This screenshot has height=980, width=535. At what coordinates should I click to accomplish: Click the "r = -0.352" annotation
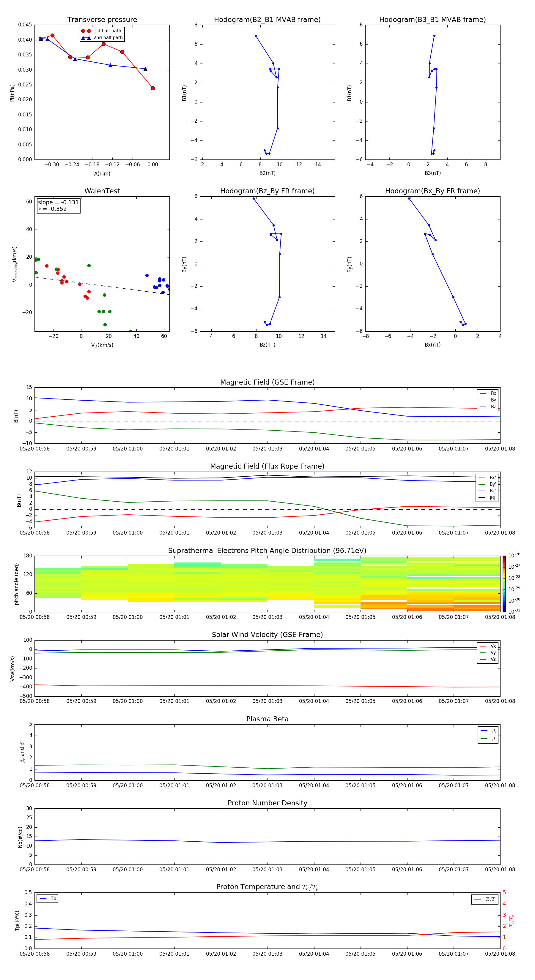[x=53, y=209]
